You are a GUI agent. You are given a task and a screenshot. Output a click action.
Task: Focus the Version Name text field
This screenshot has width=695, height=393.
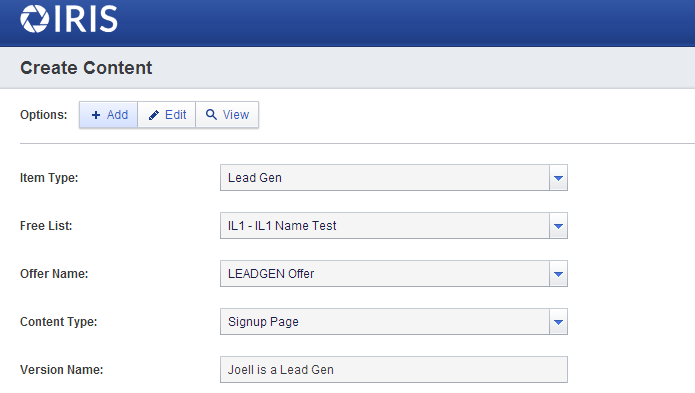coord(394,370)
